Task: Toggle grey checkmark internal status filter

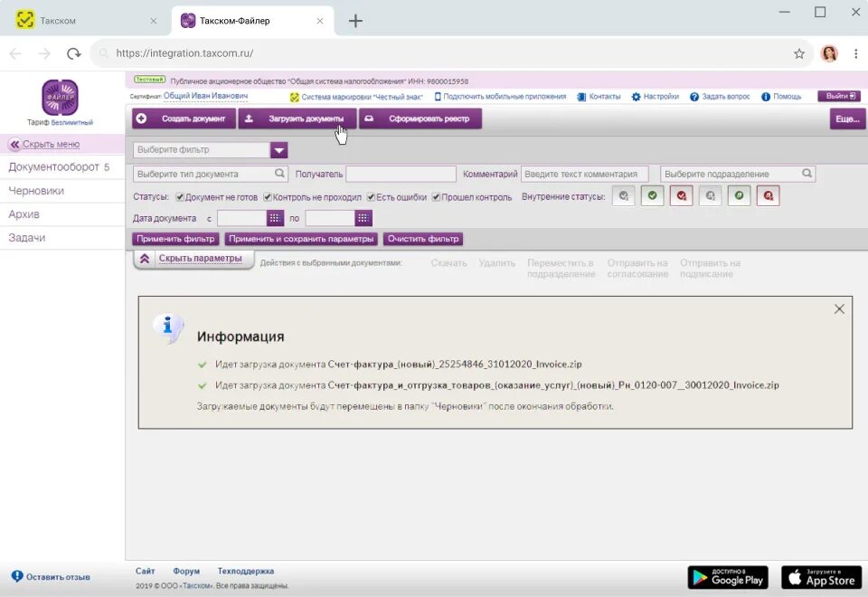Action: coord(624,195)
